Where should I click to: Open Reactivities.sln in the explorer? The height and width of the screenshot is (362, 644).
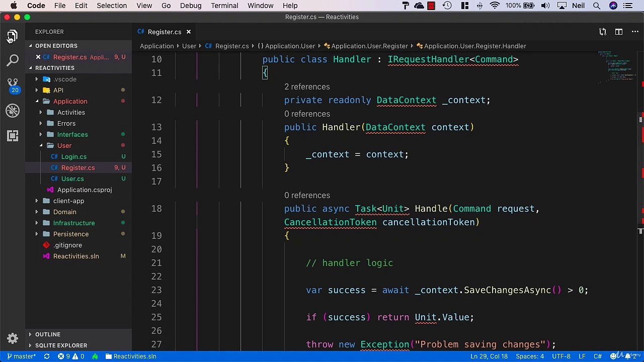(76, 256)
